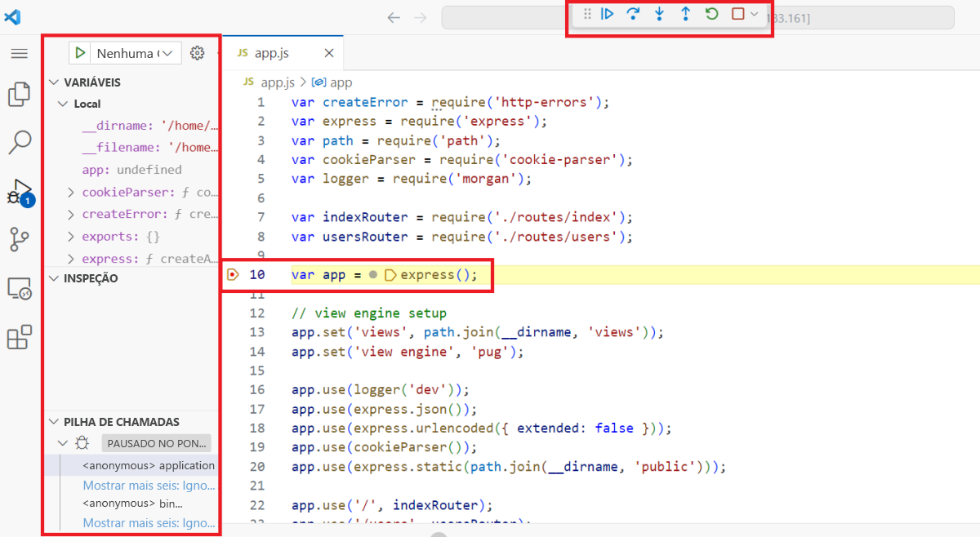Viewport: 980px width, 537px height.
Task: Click 'morgan' string on line 5
Action: [x=487, y=179]
